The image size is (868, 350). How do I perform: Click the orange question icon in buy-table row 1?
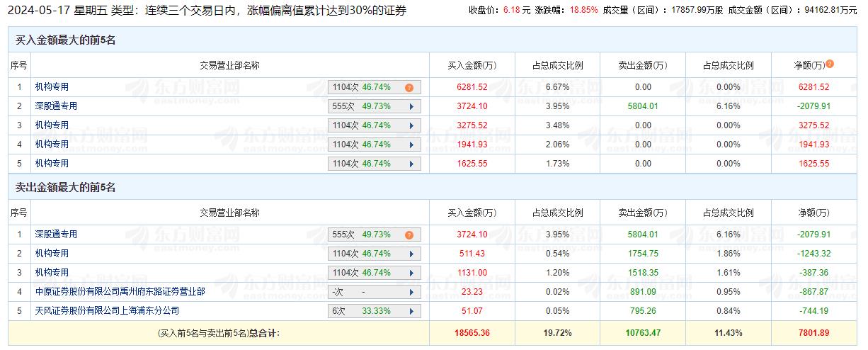click(x=409, y=88)
